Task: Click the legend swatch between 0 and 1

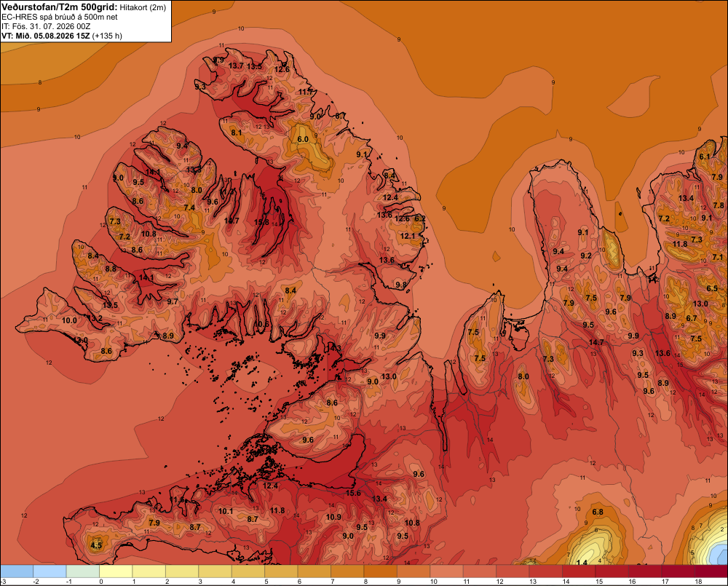Action: pos(116,571)
